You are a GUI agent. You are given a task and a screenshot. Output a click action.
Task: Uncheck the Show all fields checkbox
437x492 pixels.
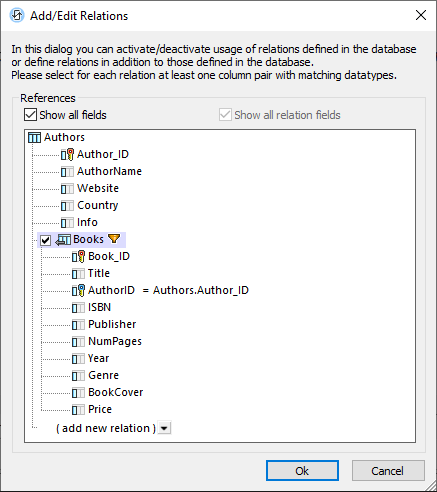click(x=30, y=115)
